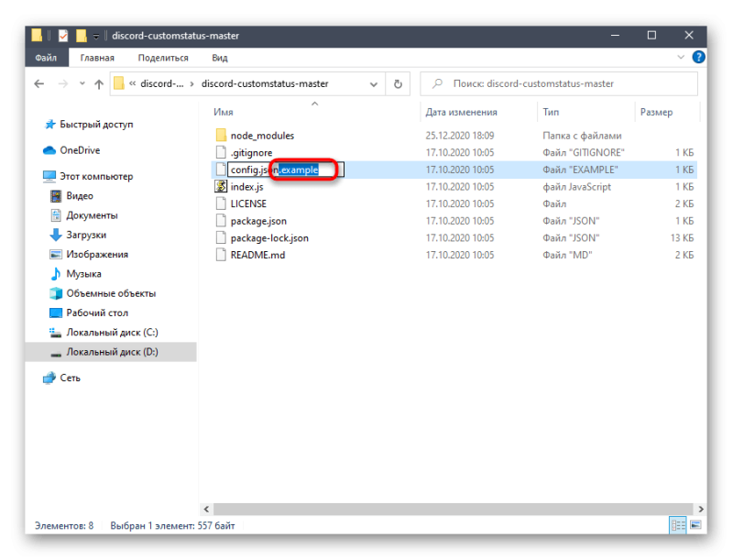Select the LICENSE file
Viewport: 733px width, 560px height.
tap(248, 203)
